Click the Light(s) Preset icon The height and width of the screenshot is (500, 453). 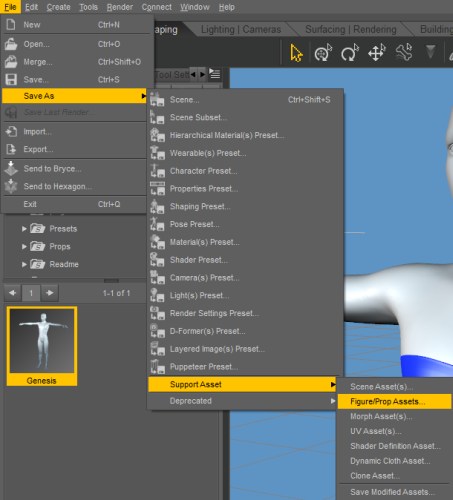pyautogui.click(x=157, y=295)
